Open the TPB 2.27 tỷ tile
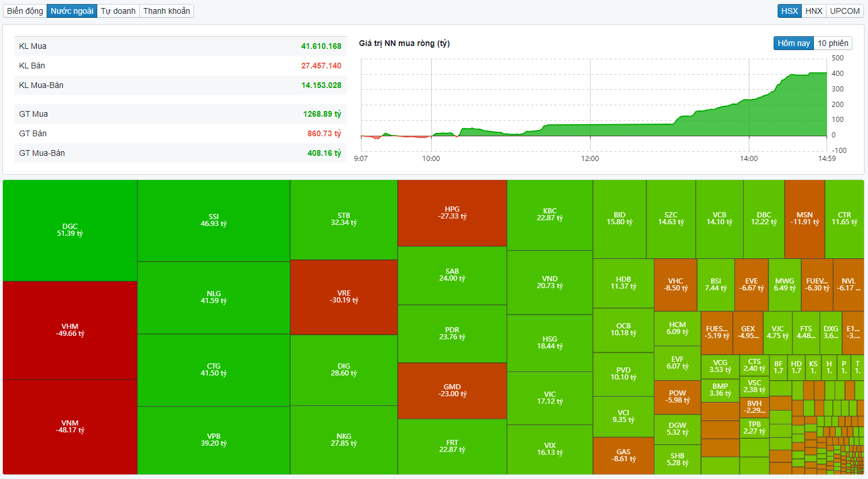Image resolution: width=868 pixels, height=479 pixels. click(754, 428)
